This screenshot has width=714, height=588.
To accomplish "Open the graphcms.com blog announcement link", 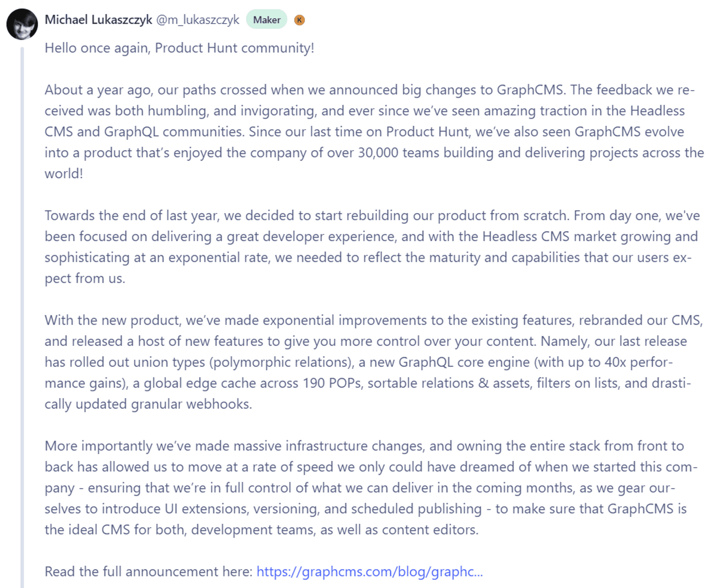I will click(369, 571).
